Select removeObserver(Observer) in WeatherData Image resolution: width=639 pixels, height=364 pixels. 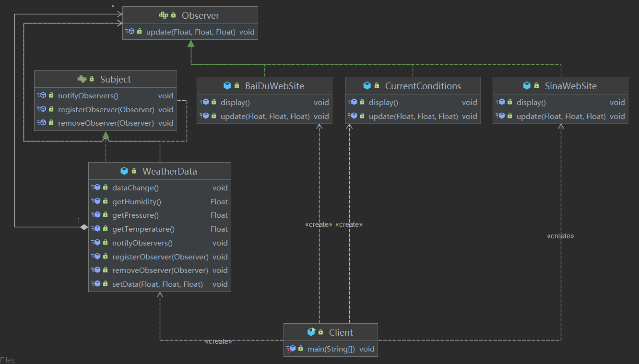coord(160,270)
